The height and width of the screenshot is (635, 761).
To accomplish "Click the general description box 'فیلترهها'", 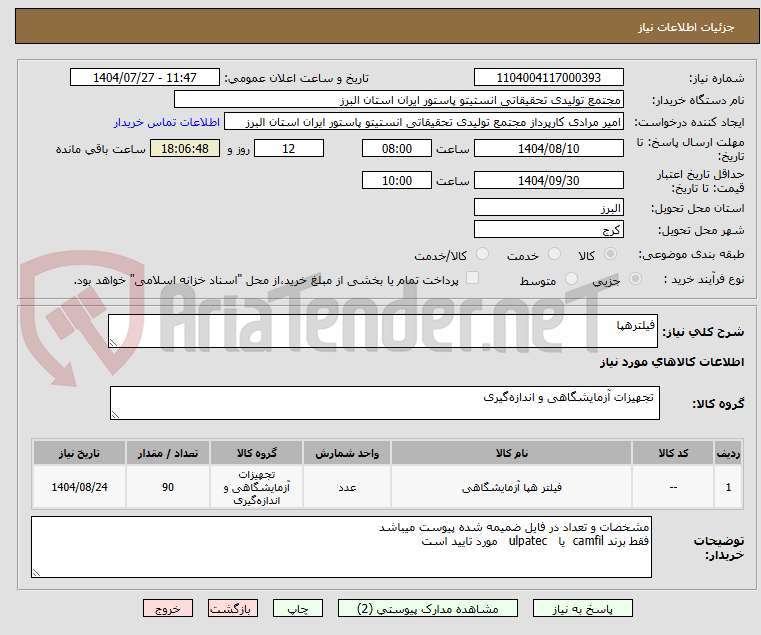I will pos(383,331).
